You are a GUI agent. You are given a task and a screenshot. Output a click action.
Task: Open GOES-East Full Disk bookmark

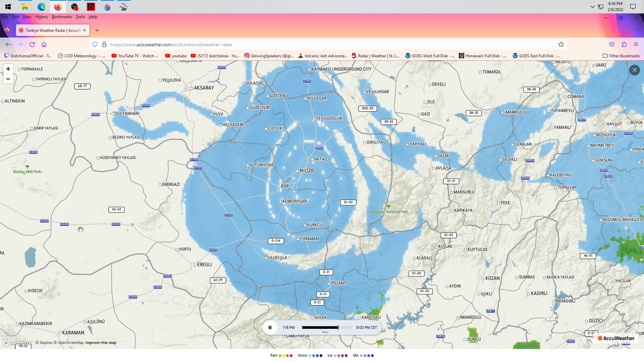coord(536,56)
